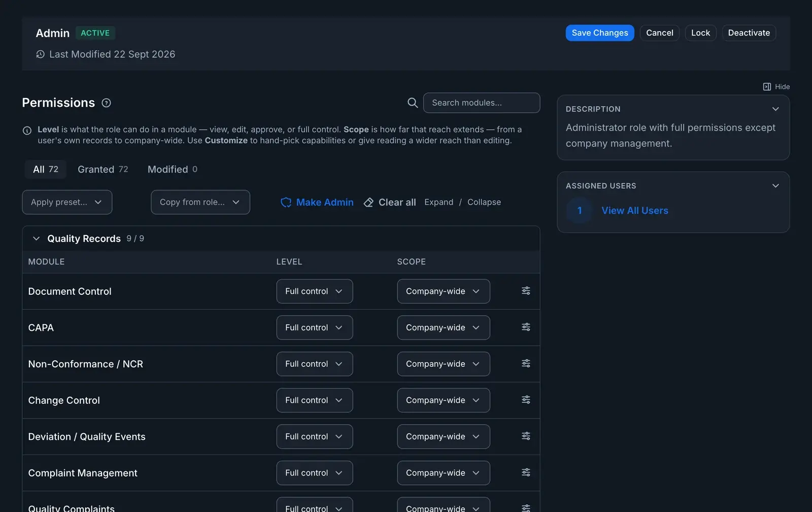Switch to the All 72 tab

point(46,169)
